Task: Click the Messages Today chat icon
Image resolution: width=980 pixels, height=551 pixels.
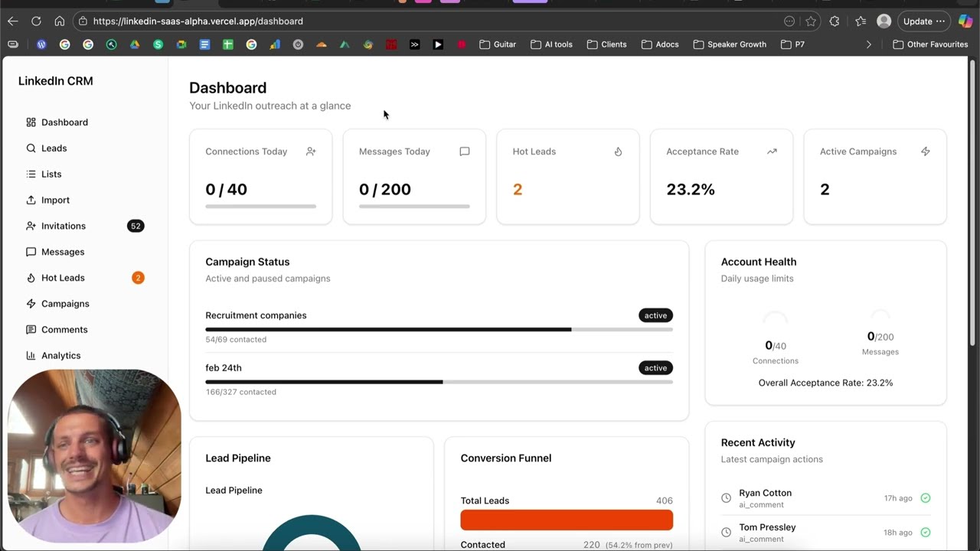Action: coord(465,152)
